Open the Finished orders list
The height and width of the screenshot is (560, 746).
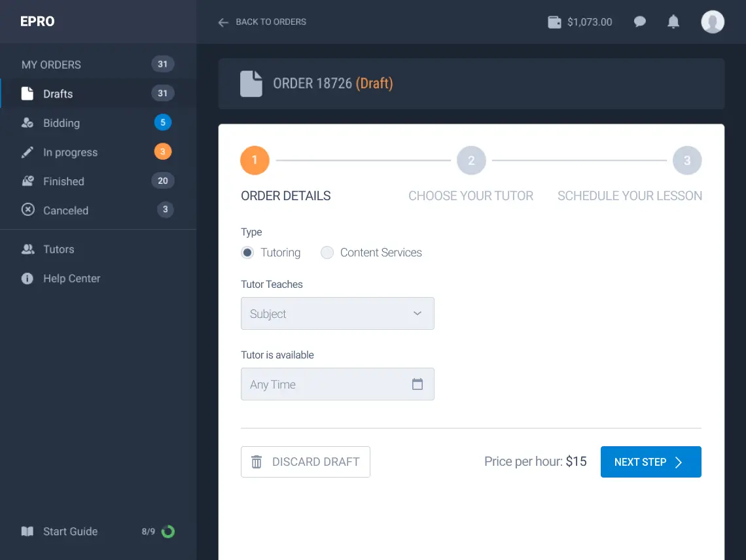tap(63, 181)
